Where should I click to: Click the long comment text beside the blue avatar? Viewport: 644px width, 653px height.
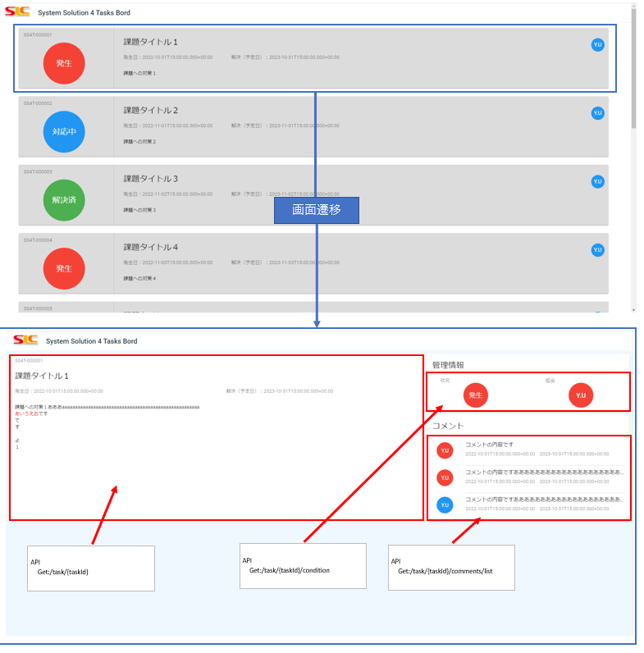[x=545, y=499]
